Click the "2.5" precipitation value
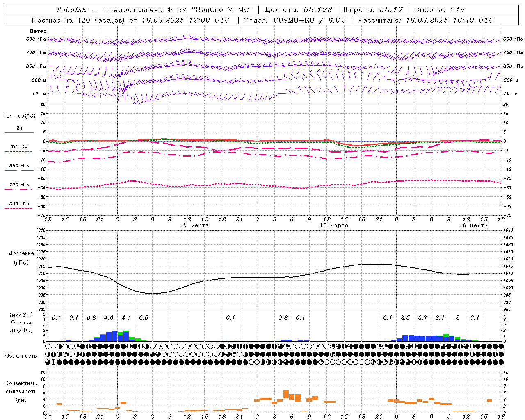The width and height of the screenshot is (525, 420). pos(405,317)
